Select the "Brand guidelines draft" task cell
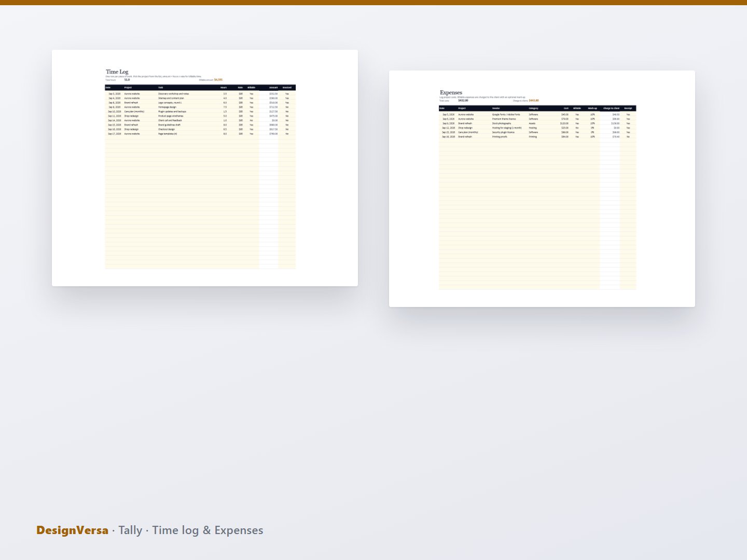 [170, 125]
